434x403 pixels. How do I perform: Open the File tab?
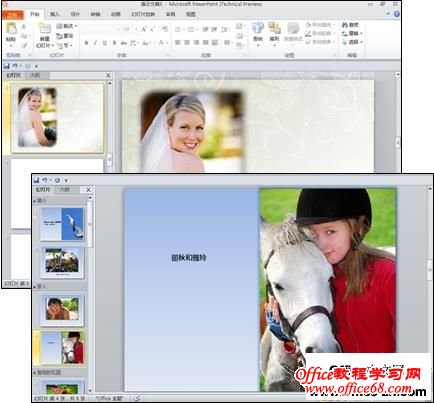(13, 15)
